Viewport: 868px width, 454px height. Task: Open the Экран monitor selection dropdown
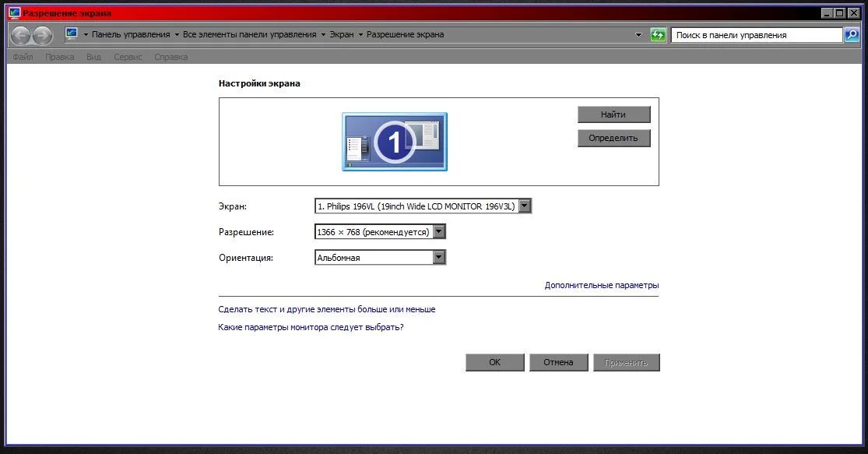pyautogui.click(x=525, y=206)
